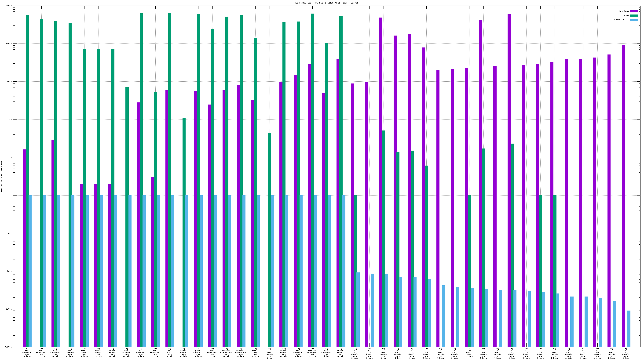Click the db.wpbl.info origin x-axis label
This screenshot has width=644, height=362.
pyautogui.click(x=169, y=352)
